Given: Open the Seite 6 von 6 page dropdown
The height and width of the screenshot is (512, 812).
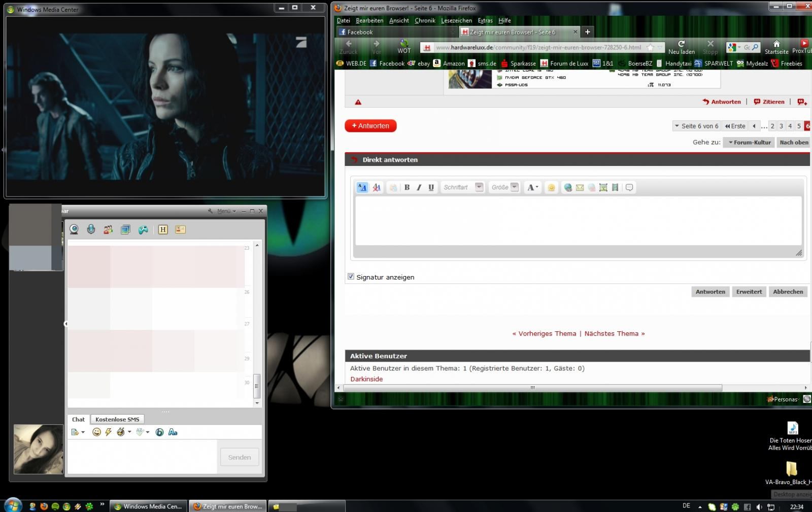Looking at the screenshot, I should [697, 126].
